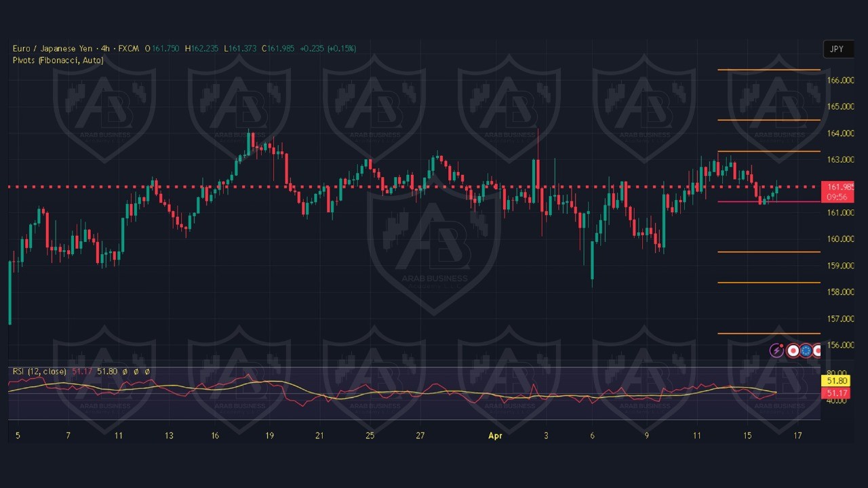This screenshot has height=488, width=868.
Task: Click the H162.235 high value in header
Action: click(201, 48)
